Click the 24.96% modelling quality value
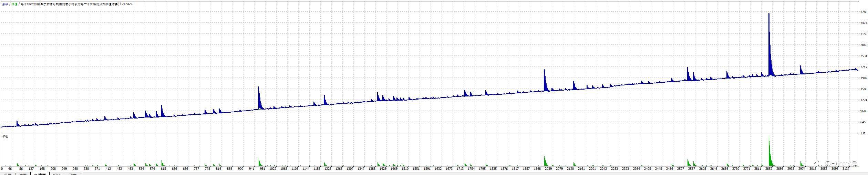 127,4
